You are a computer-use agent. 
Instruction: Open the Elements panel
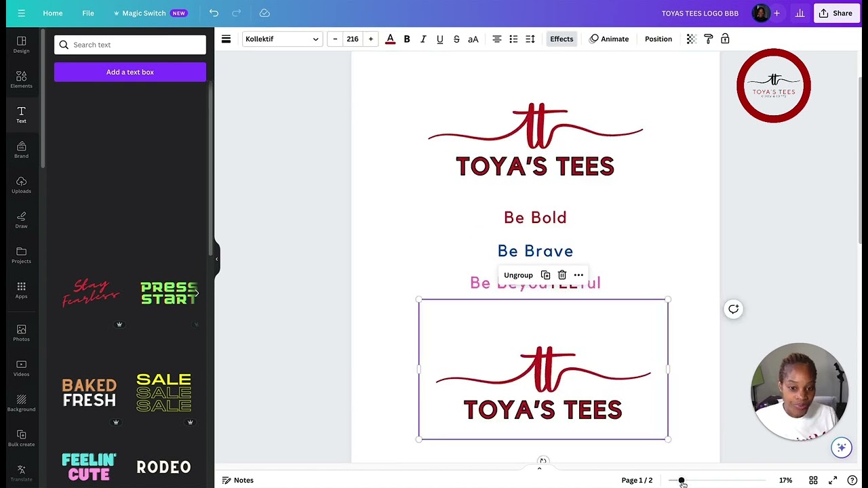point(22,79)
